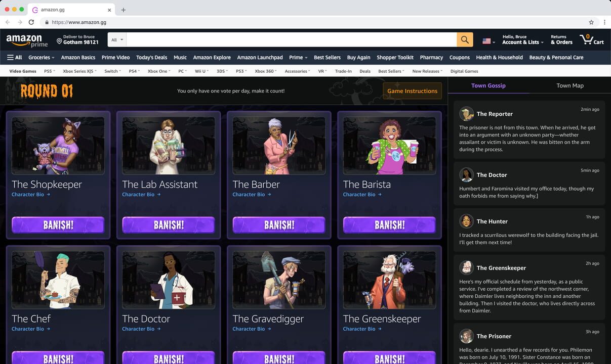
Task: Click the Deliver to Bruce Gotham address
Action: click(79, 39)
